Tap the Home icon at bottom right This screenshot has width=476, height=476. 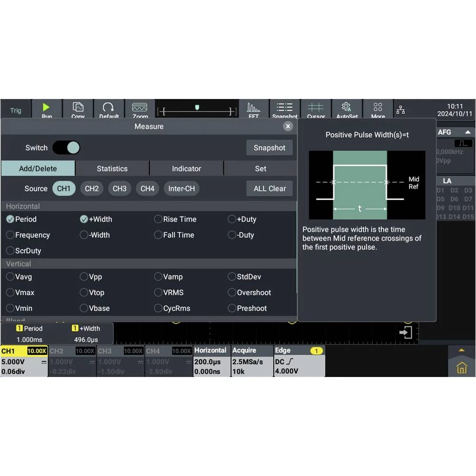pyautogui.click(x=461, y=367)
